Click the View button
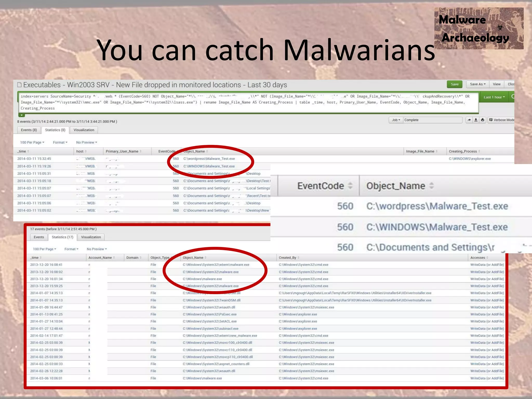The height and width of the screenshot is (399, 532). coord(497,84)
